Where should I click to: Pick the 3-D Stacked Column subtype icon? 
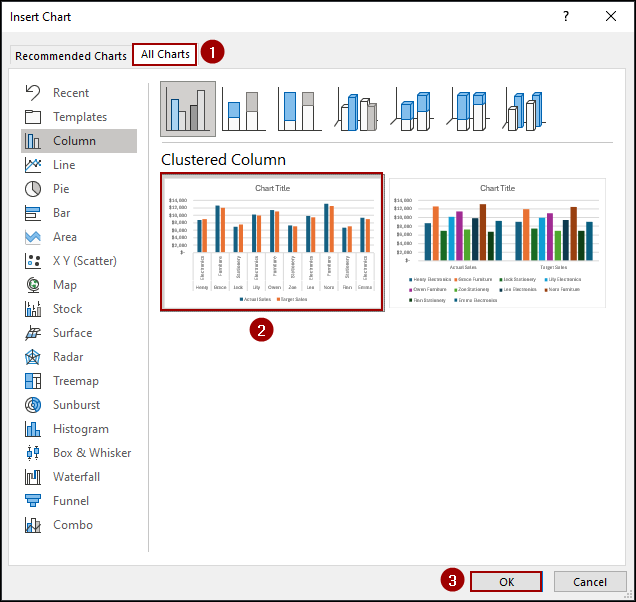pos(412,111)
